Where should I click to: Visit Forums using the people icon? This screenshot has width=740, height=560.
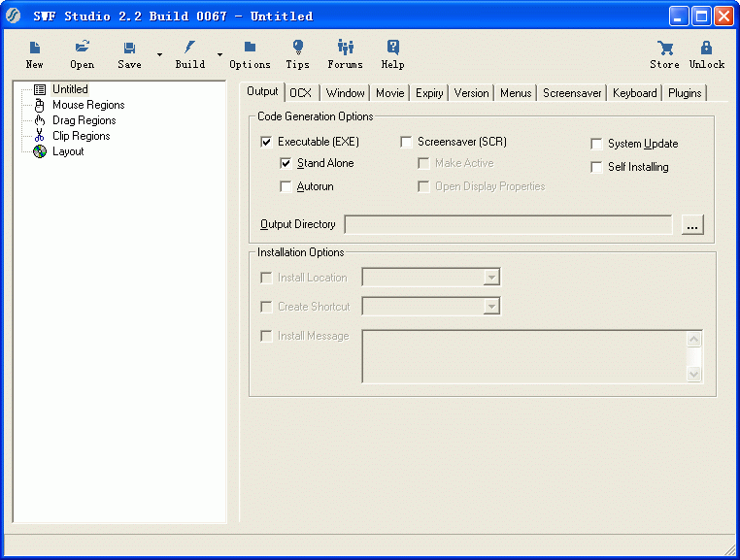(x=346, y=47)
